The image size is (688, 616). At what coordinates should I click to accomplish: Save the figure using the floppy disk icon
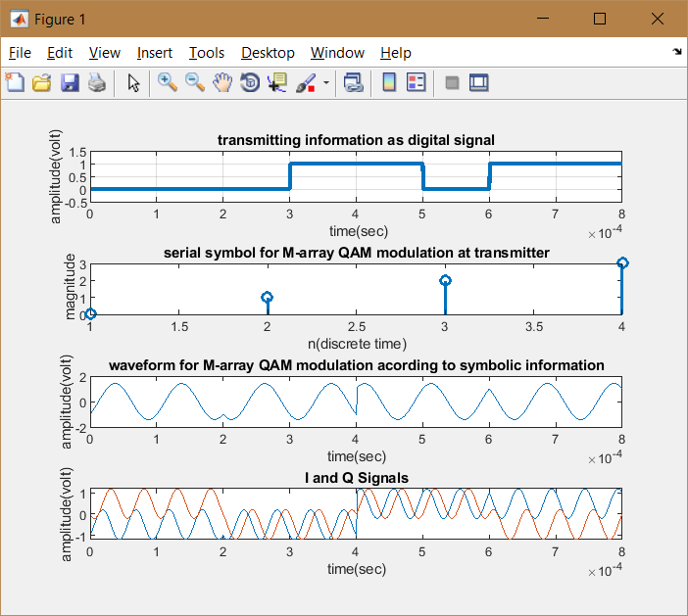[x=70, y=82]
